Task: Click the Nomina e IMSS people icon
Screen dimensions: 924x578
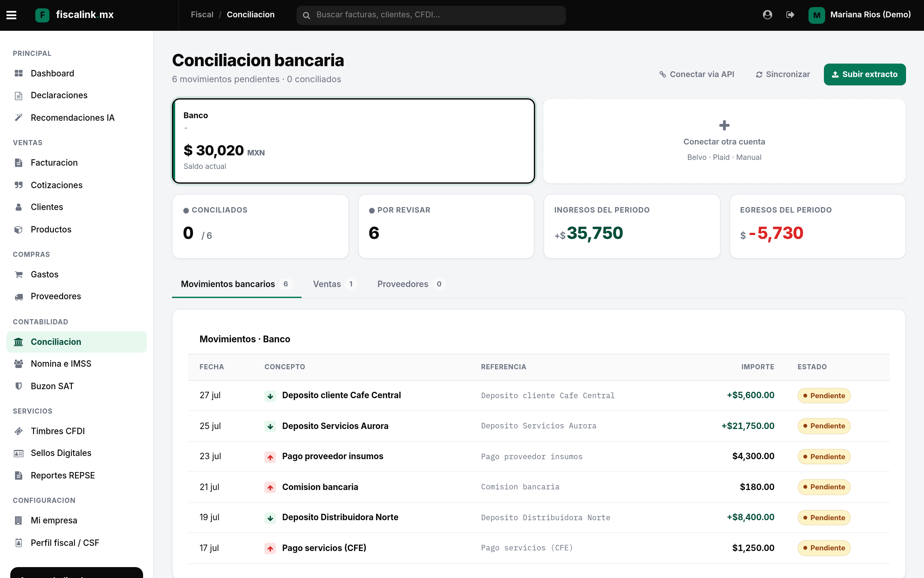Action: (x=18, y=364)
